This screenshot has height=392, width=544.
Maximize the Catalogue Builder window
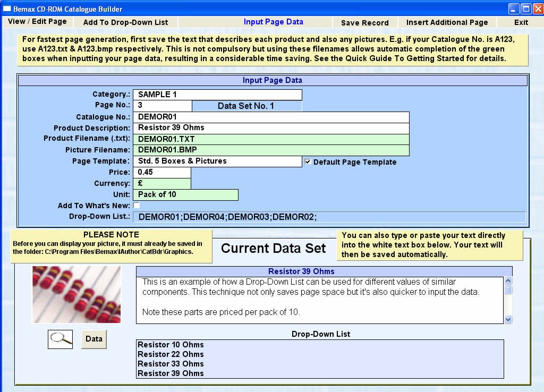[x=526, y=8]
